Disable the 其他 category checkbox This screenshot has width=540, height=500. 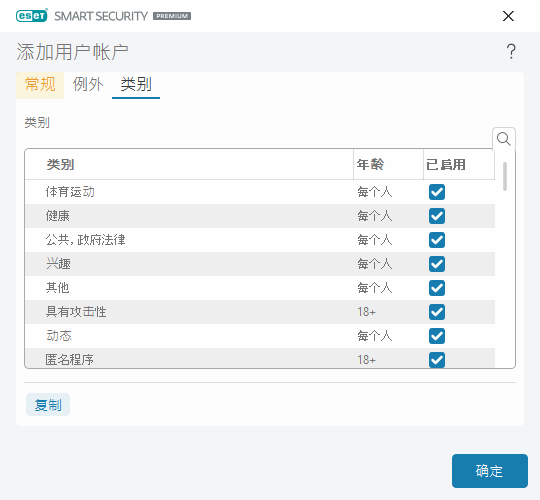point(437,288)
